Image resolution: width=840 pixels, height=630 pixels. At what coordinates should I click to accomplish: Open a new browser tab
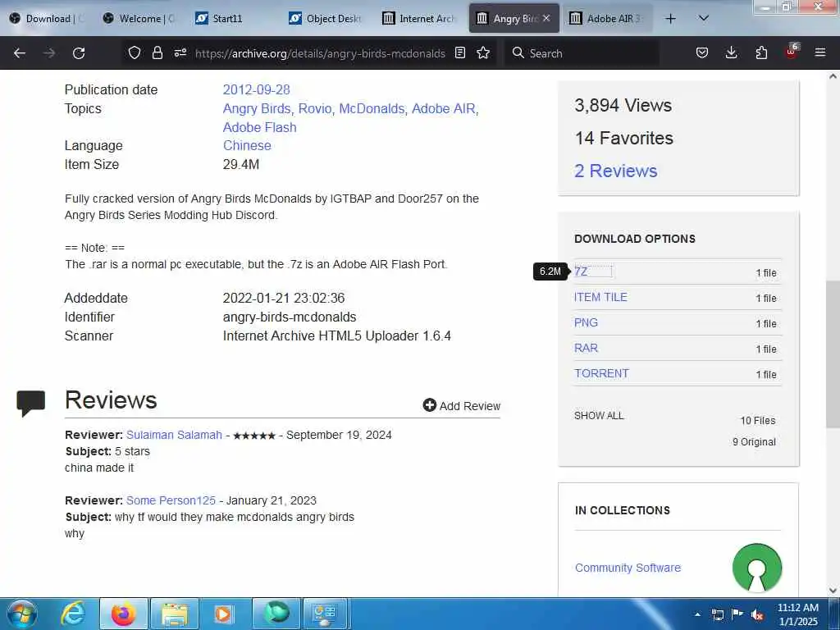[670, 19]
